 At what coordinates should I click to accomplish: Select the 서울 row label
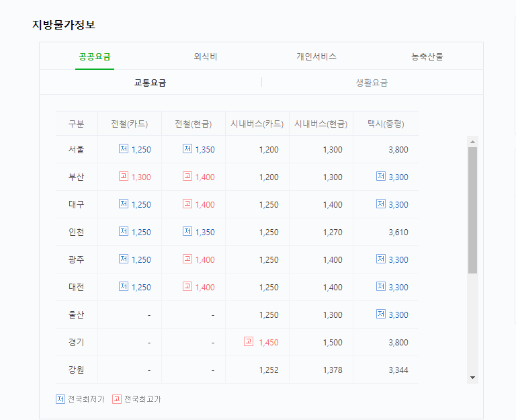(x=77, y=149)
